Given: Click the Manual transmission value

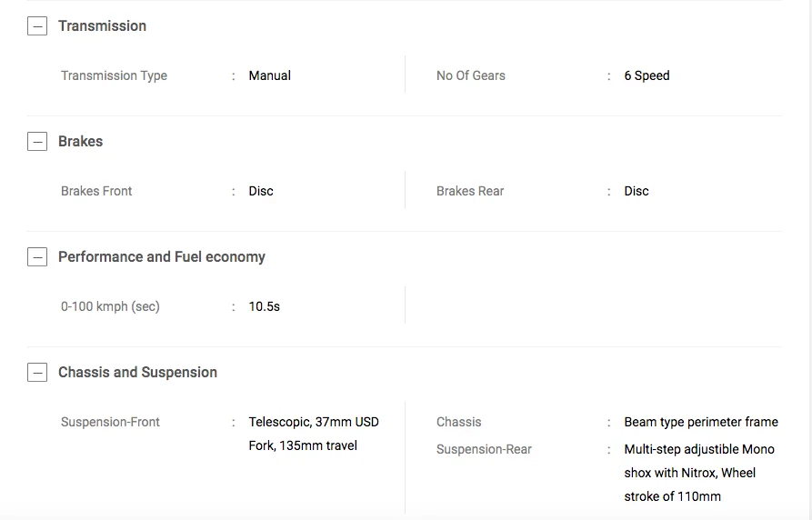Looking at the screenshot, I should [269, 75].
